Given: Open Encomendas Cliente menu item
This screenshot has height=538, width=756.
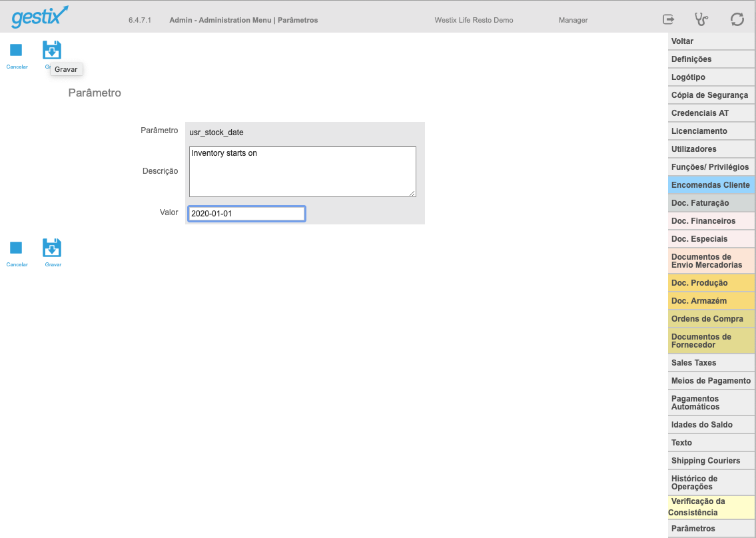Looking at the screenshot, I should coord(711,185).
